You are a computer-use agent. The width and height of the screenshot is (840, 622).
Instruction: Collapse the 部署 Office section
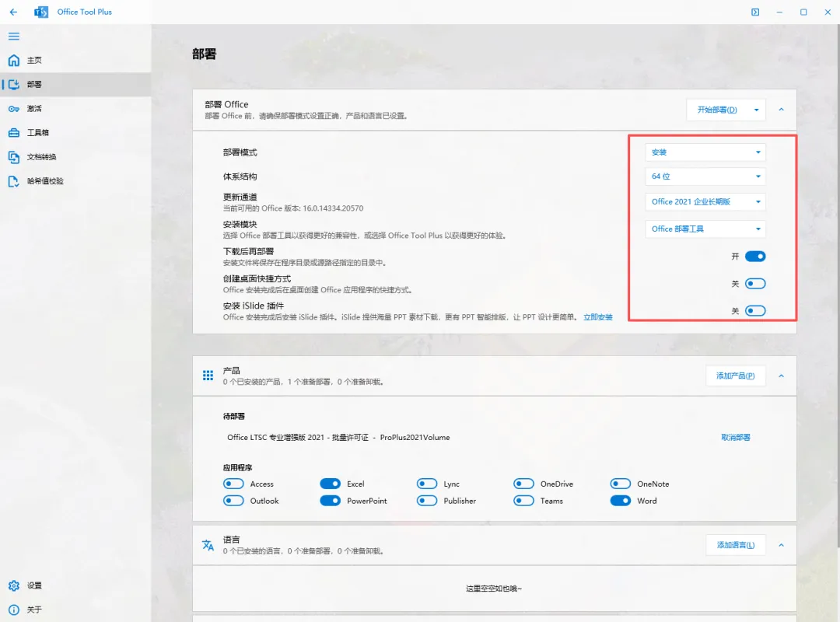781,110
